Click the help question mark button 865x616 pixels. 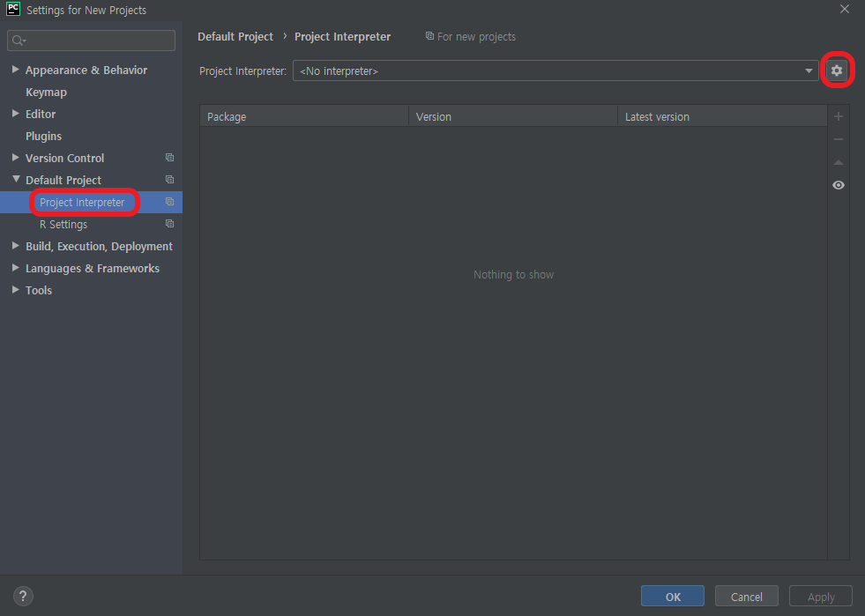(x=23, y=596)
